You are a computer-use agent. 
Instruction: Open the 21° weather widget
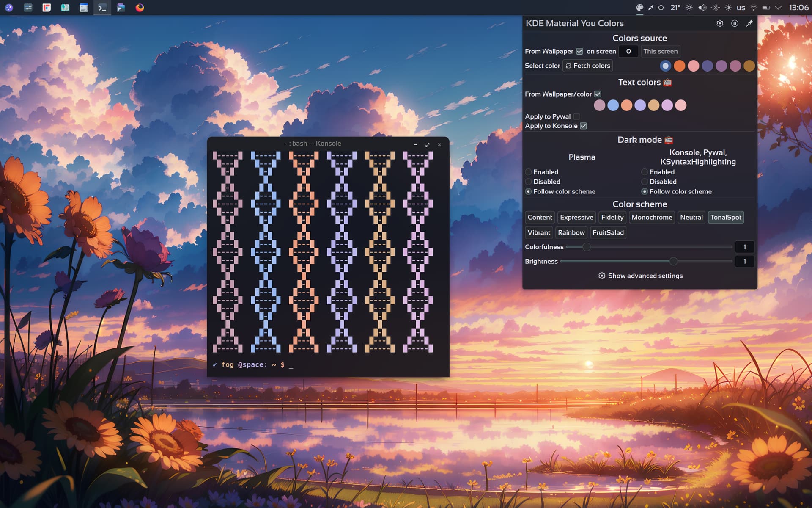(675, 8)
